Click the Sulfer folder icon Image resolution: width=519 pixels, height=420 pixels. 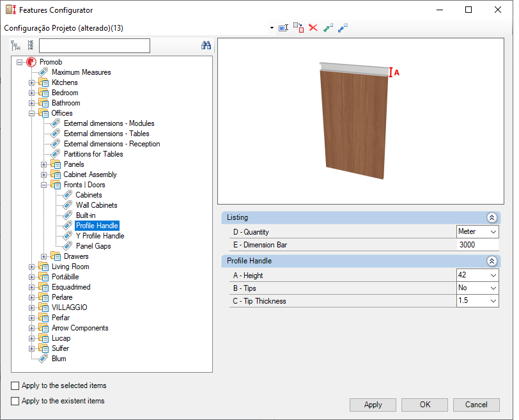click(x=43, y=348)
